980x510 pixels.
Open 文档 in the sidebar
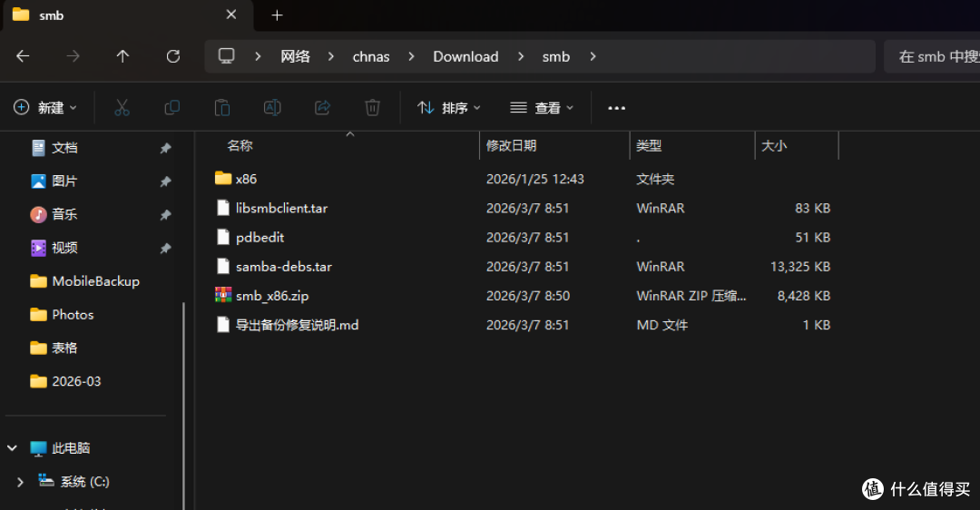[64, 148]
